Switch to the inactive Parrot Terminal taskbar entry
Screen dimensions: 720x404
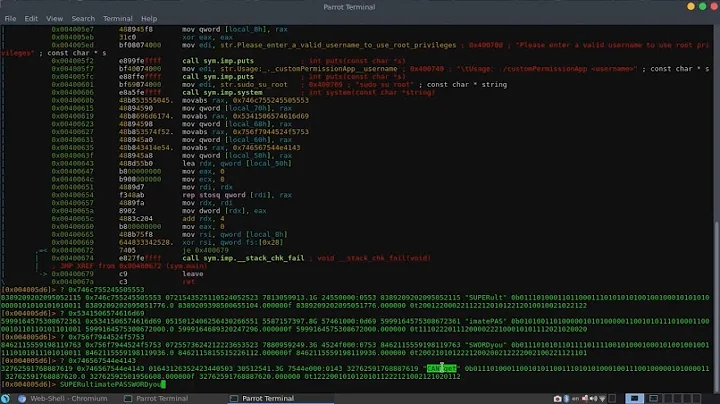coord(157,398)
